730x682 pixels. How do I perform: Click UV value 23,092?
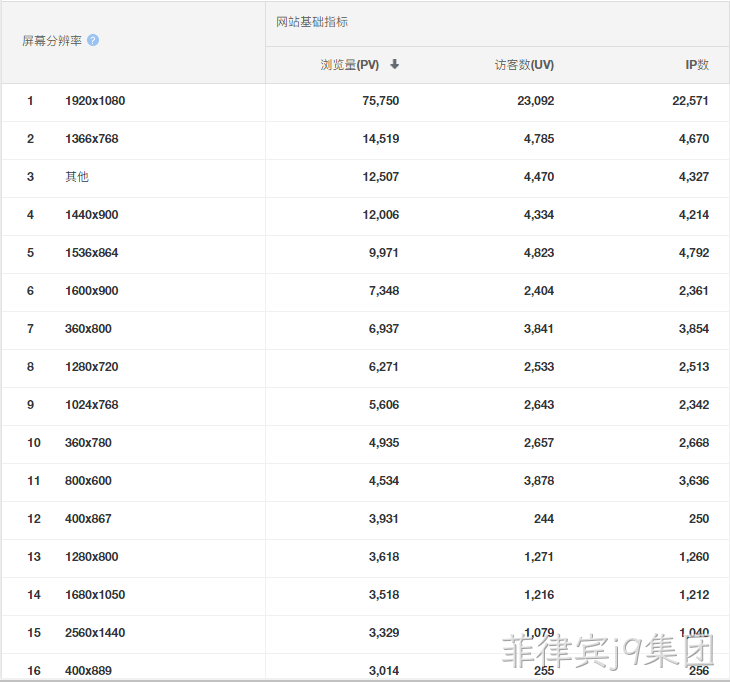536,101
